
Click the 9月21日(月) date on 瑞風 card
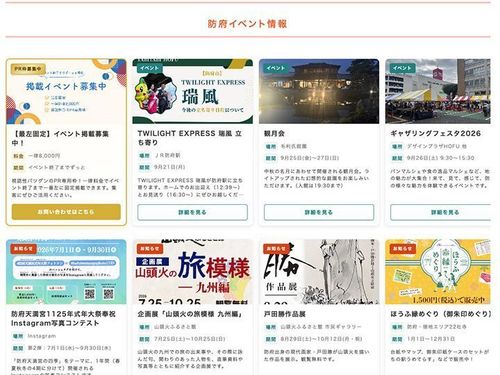[170, 167]
